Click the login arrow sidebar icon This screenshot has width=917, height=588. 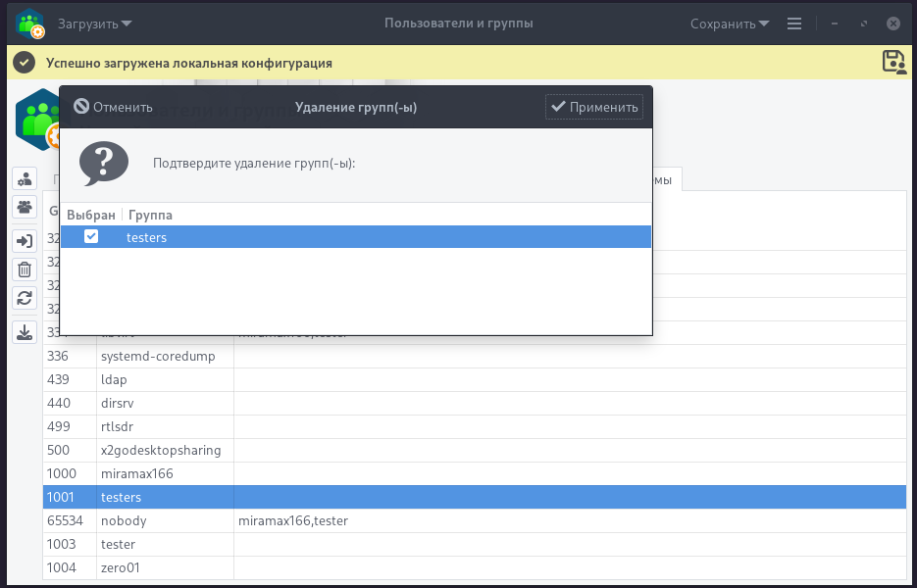click(x=25, y=241)
